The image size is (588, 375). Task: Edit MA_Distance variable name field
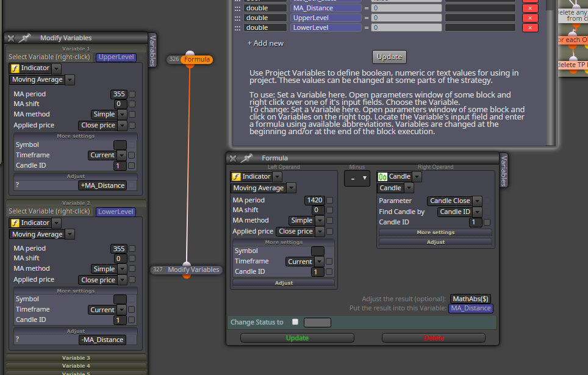pos(326,8)
